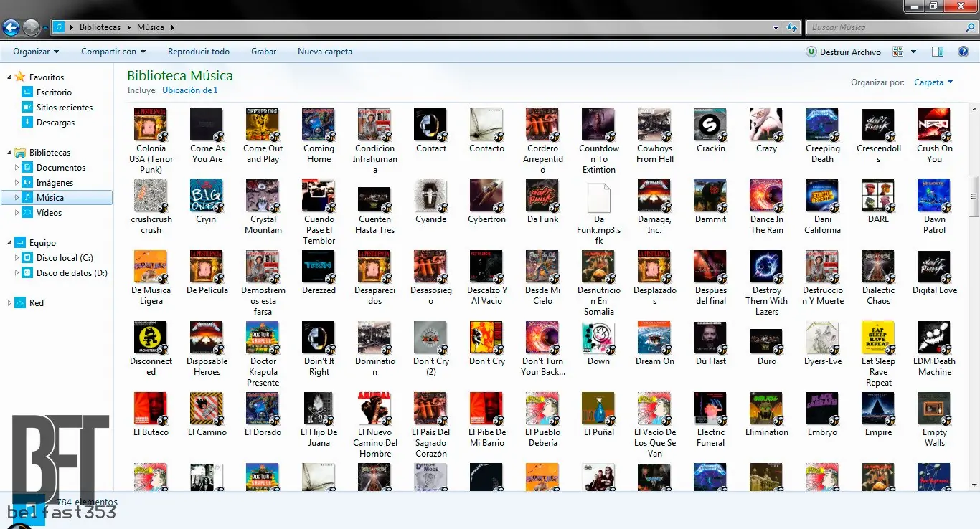
Task: Click the Música breadcrumb in address bar
Action: point(151,27)
